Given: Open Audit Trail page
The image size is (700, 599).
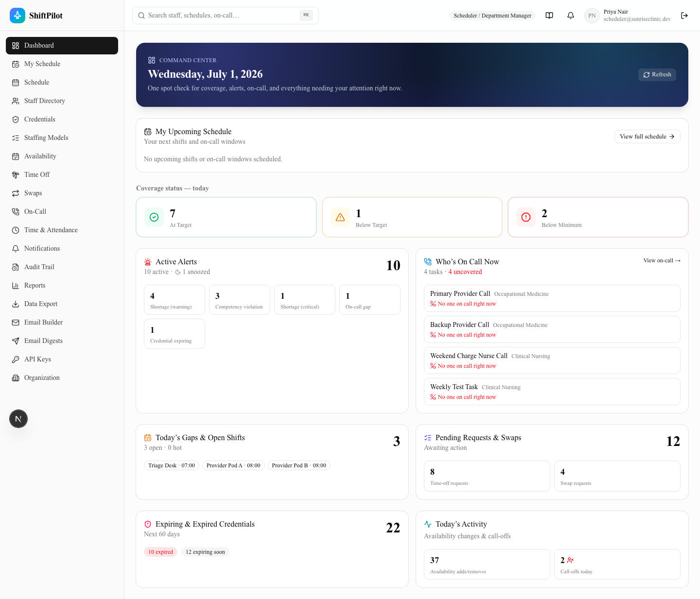Looking at the screenshot, I should coord(62,267).
